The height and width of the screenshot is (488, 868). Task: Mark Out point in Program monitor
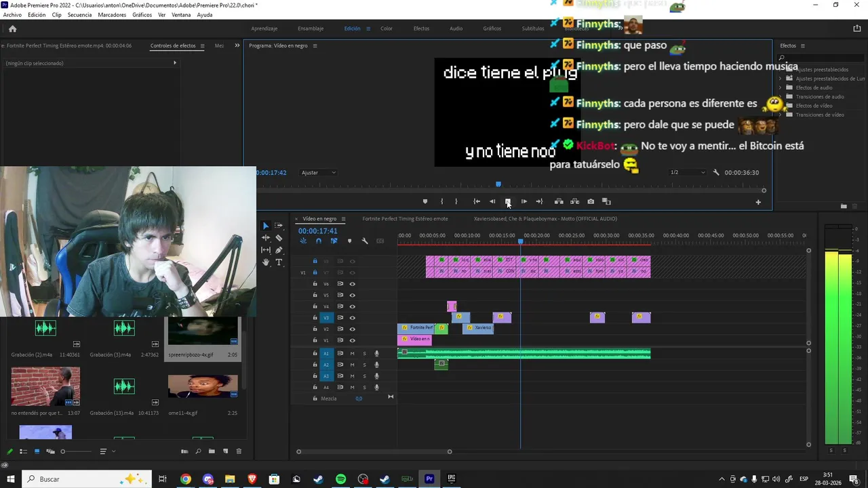pyautogui.click(x=456, y=201)
